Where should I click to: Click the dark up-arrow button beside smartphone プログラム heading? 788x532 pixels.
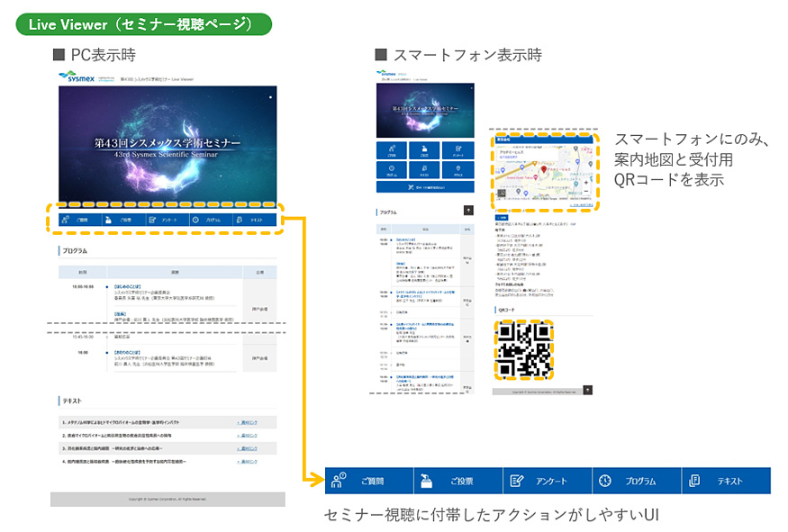[468, 211]
